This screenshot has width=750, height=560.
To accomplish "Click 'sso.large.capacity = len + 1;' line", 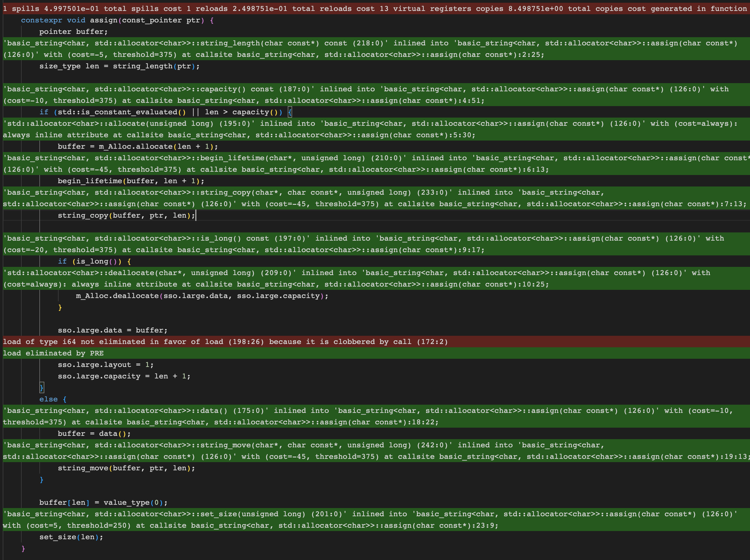I will (x=124, y=376).
